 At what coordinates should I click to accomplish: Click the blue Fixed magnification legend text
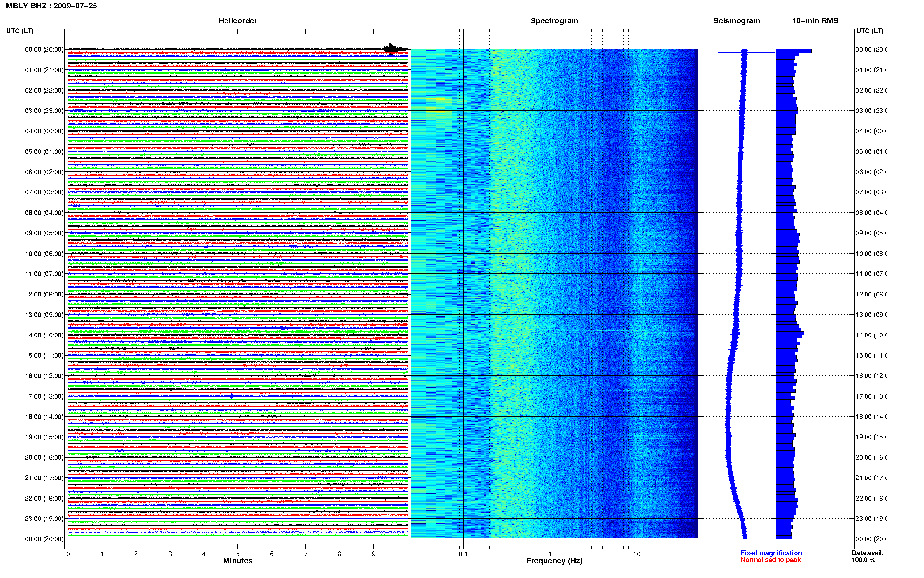pos(771,553)
